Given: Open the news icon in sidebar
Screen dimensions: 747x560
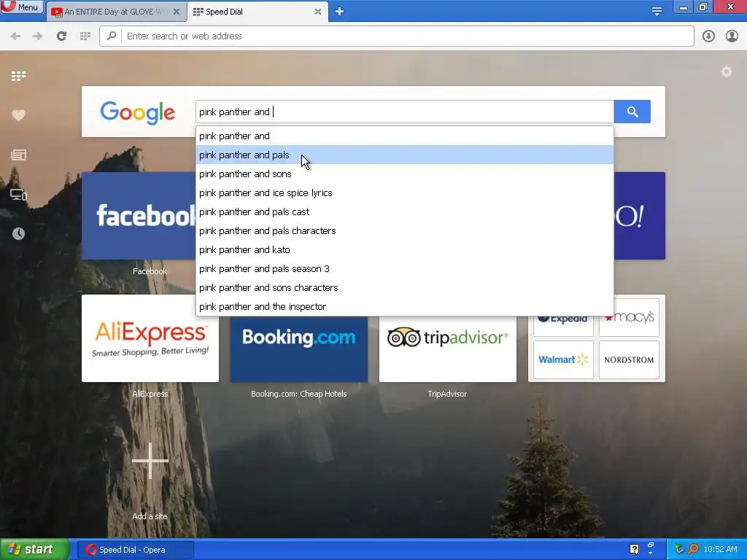Looking at the screenshot, I should [18, 155].
